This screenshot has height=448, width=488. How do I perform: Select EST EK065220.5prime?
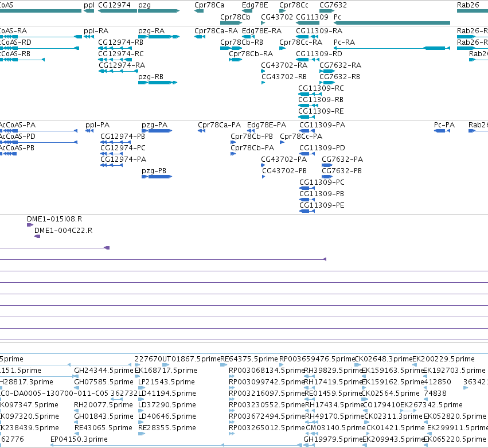(455, 439)
